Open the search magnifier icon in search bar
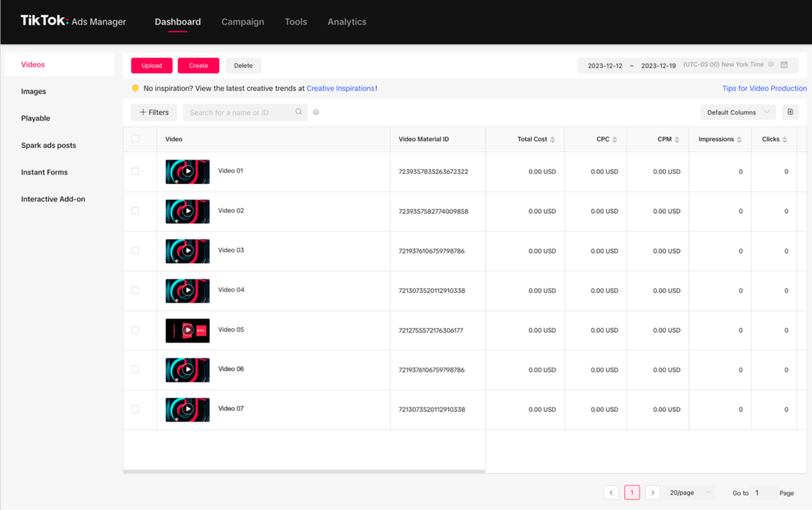812x510 pixels. pyautogui.click(x=299, y=112)
